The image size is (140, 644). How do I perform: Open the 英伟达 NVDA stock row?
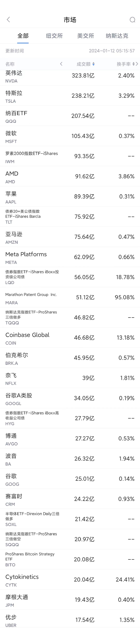coord(70,77)
